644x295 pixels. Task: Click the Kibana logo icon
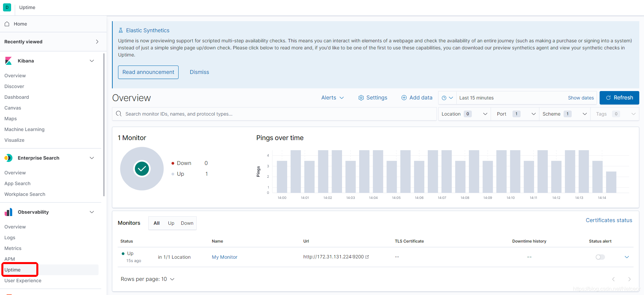pos(8,61)
